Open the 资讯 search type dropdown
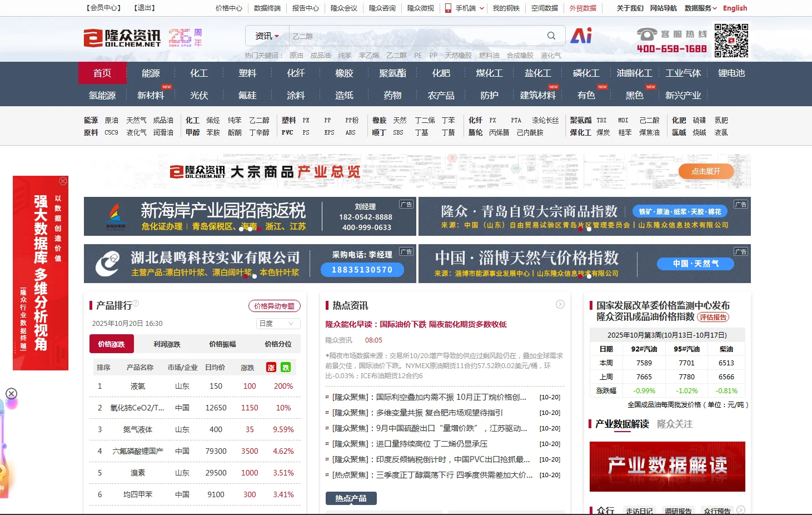This screenshot has height=515, width=812. tap(267, 36)
